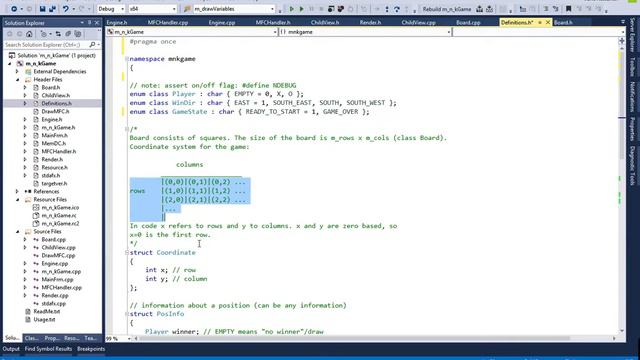
Task: Open the Diagnostic Tools side tab
Action: click(632, 166)
